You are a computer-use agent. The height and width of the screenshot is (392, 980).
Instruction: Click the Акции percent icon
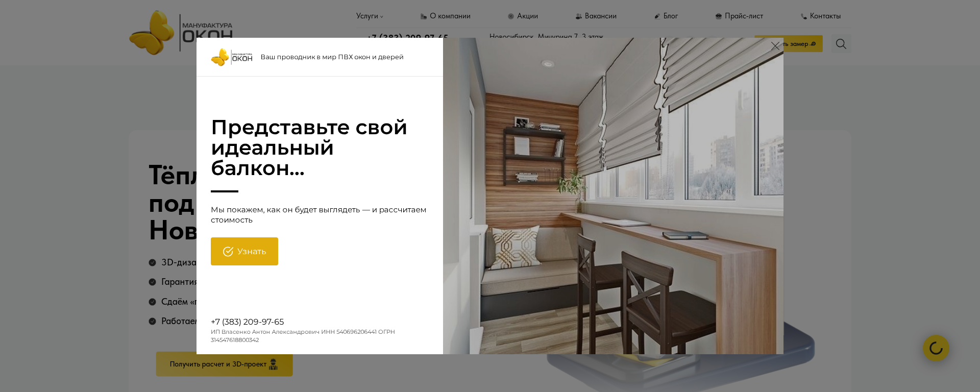pos(511,16)
